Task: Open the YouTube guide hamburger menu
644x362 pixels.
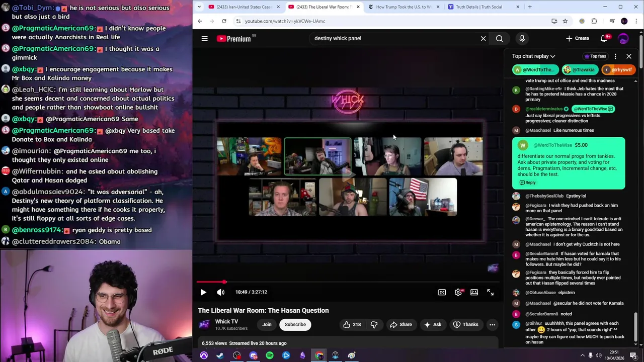Action: click(204, 38)
